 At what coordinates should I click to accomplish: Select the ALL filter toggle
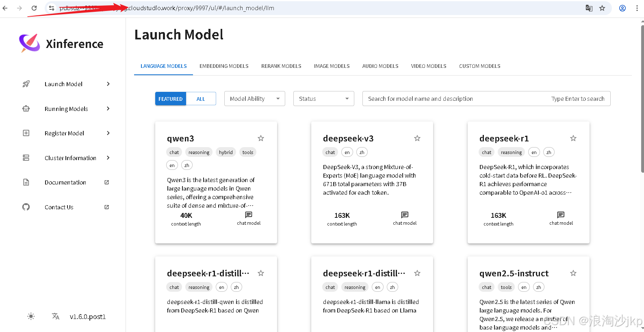(201, 99)
